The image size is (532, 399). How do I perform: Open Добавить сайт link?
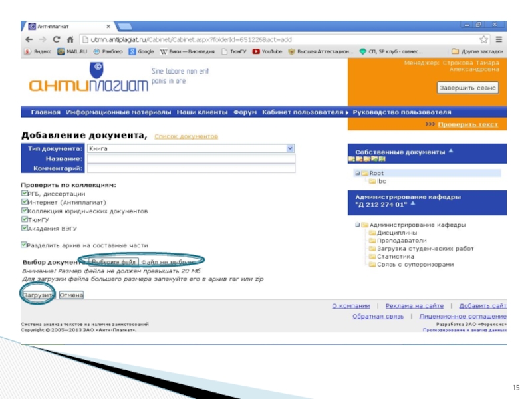point(483,306)
